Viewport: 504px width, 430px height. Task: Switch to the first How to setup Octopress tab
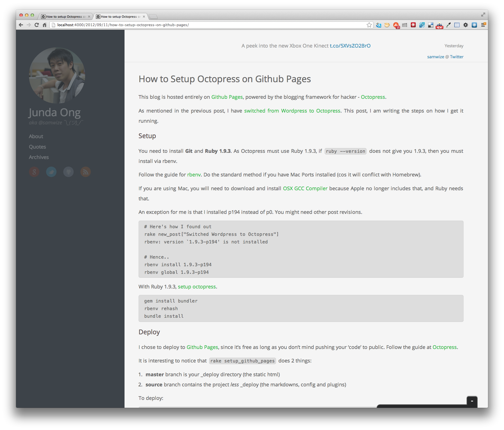[64, 17]
